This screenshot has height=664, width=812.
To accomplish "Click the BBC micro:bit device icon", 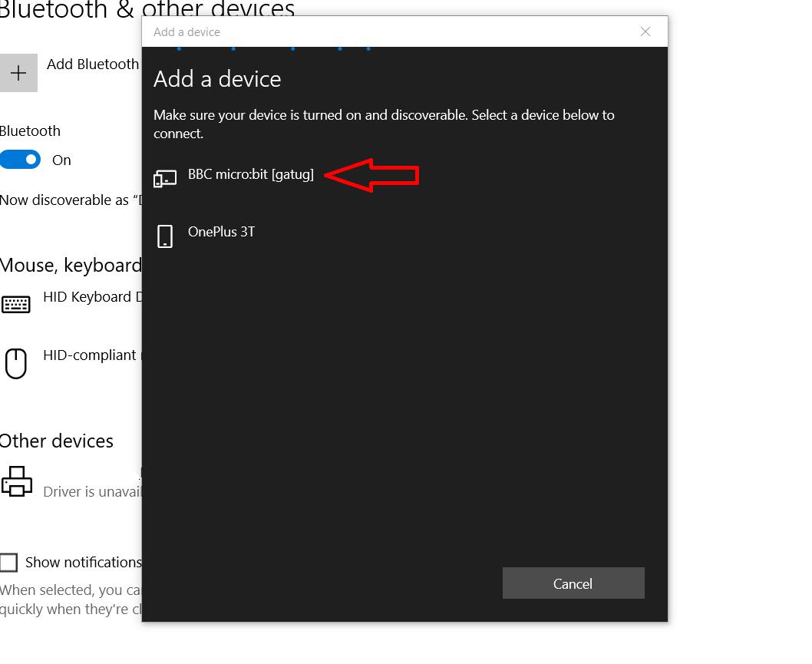I will (165, 179).
